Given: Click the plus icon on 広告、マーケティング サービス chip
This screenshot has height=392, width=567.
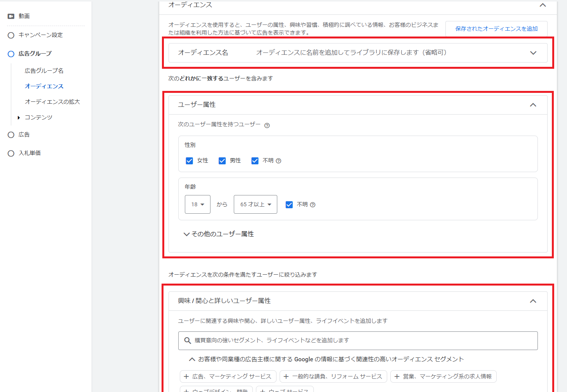Looking at the screenshot, I should (186, 376).
